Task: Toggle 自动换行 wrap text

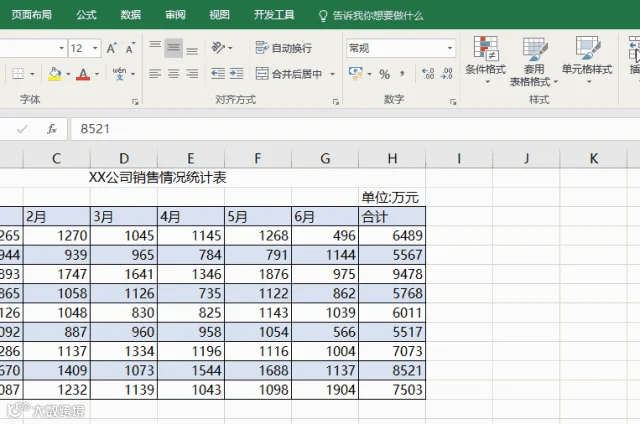Action: click(x=284, y=48)
